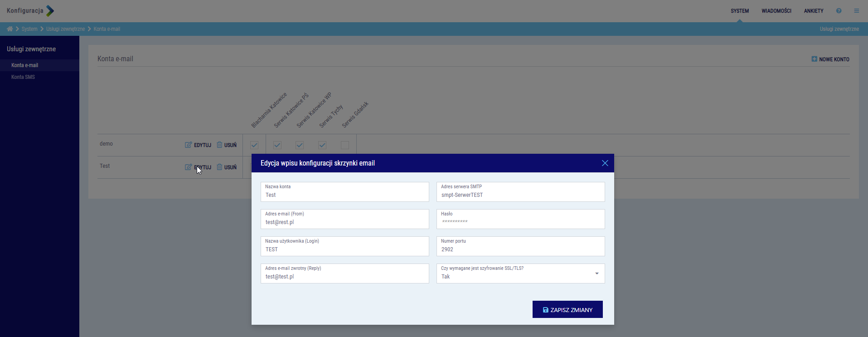
Task: Click the plus icon for Nowe Konto
Action: pyautogui.click(x=814, y=59)
